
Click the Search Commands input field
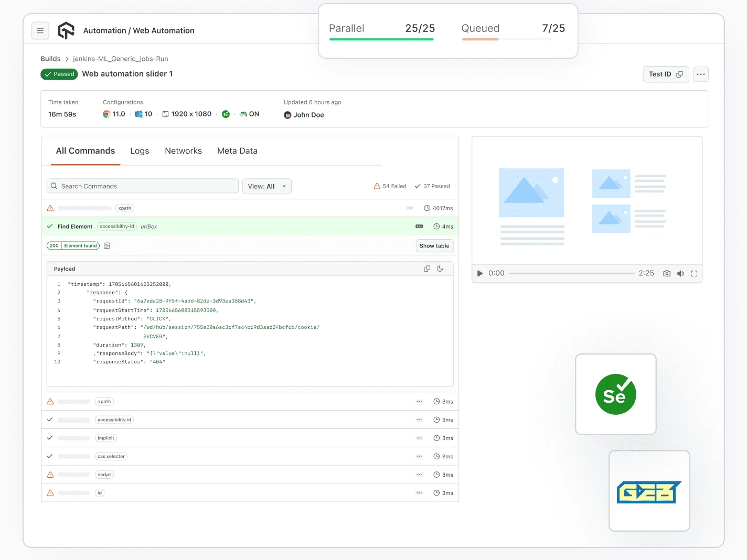click(x=142, y=186)
